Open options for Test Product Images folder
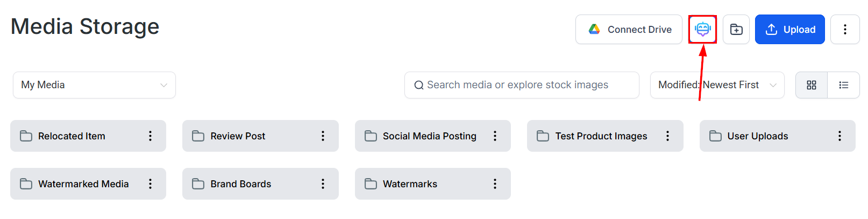The image size is (868, 219). (x=667, y=136)
